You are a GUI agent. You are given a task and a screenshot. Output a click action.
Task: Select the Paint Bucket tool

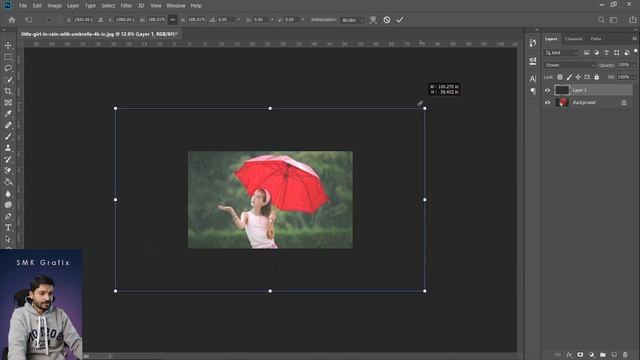pos(8,182)
